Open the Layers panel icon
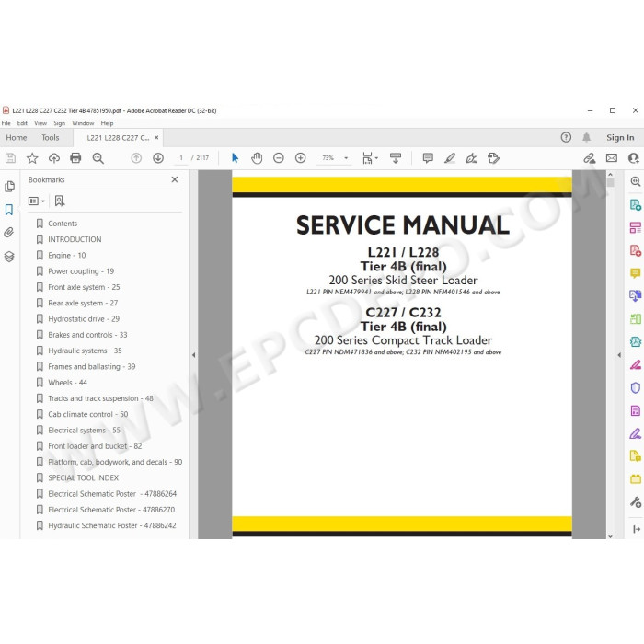 [x=9, y=257]
